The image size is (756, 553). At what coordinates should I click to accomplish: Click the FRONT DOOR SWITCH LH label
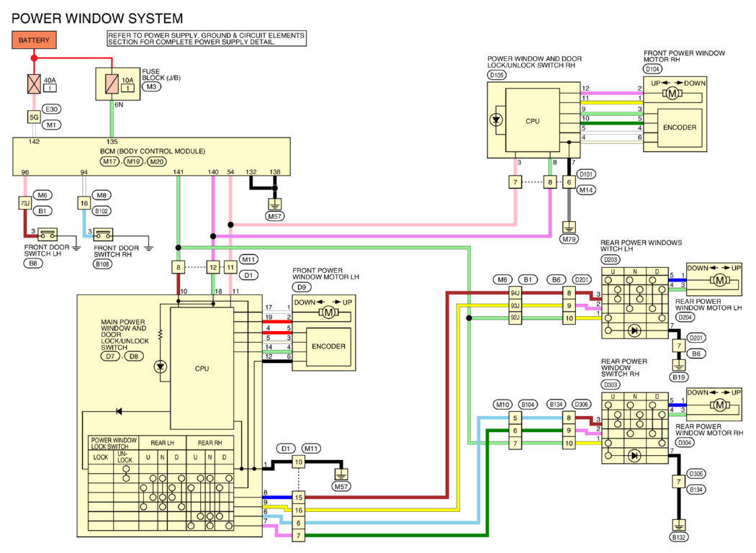click(x=47, y=251)
